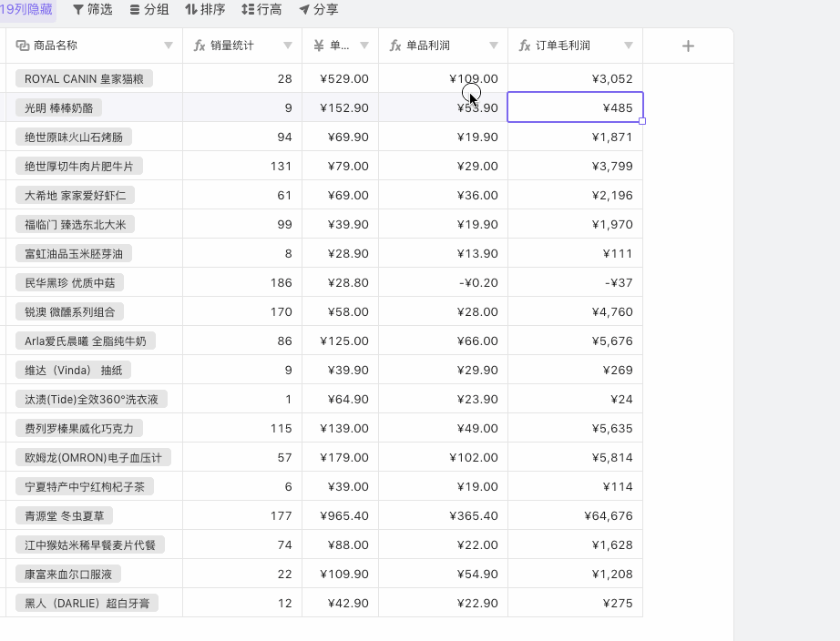Open the 销量统计 column dropdown arrow

[288, 46]
